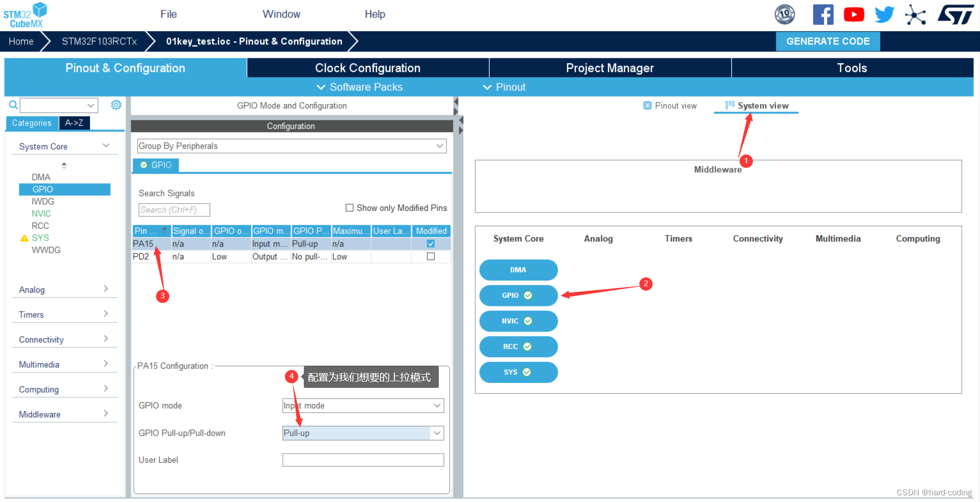This screenshot has width=980, height=502.
Task: Click the STM32F103RCTx breadcrumb
Action: point(99,41)
